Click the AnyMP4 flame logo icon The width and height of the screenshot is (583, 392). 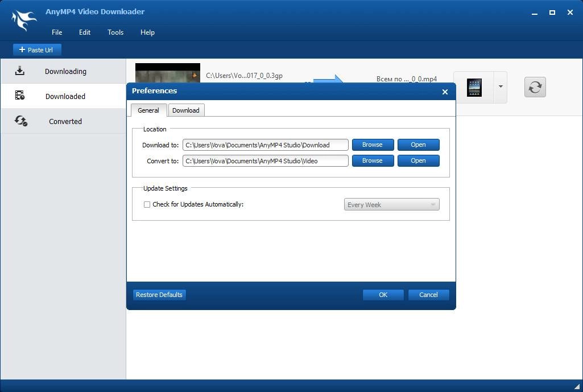(x=24, y=20)
